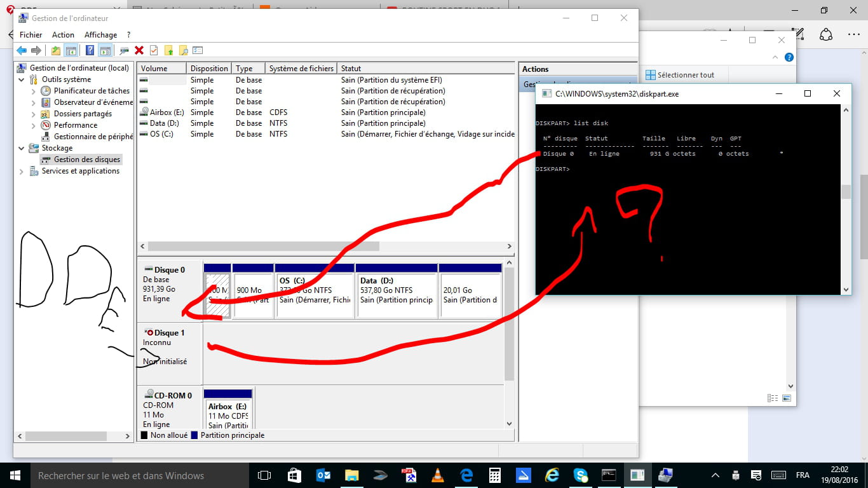The height and width of the screenshot is (488, 868).
Task: Go up one level with folder icon
Action: pyautogui.click(x=56, y=51)
